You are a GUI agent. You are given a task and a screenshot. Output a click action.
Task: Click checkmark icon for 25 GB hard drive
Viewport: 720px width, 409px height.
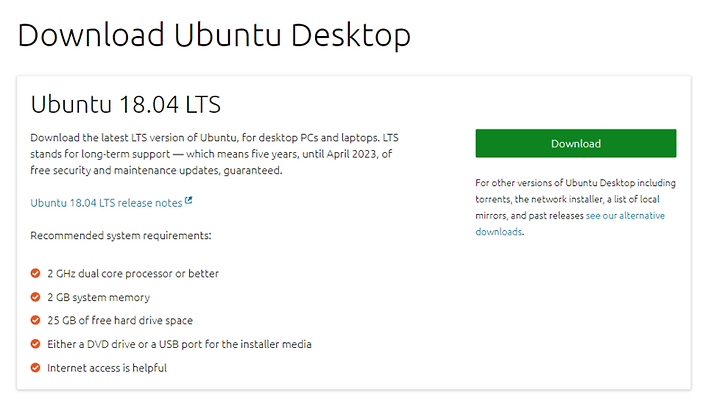(35, 320)
